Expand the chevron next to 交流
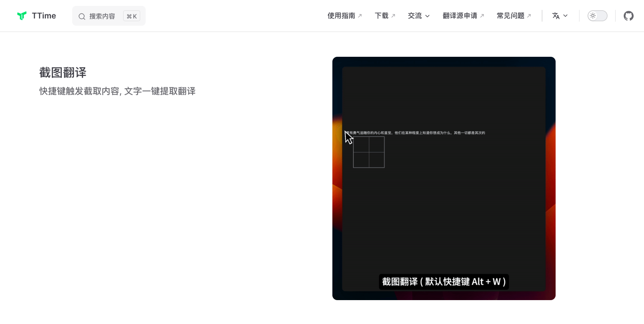This screenshot has height=324, width=644. (427, 15)
